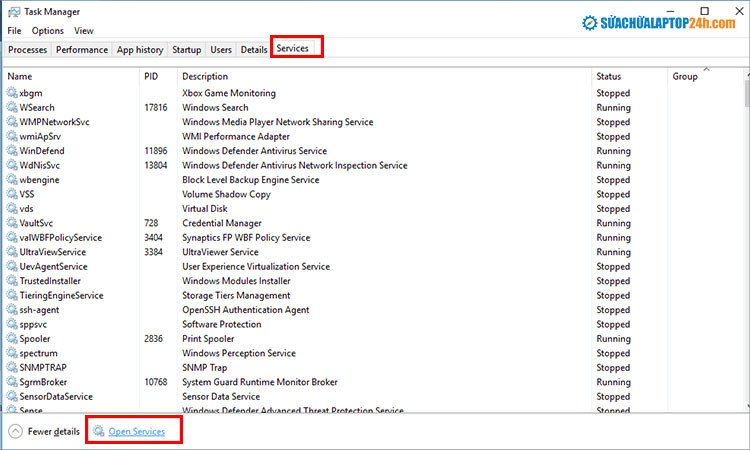750x450 pixels.
Task: Click the gear icon next to SNMPTRAP
Action: [x=12, y=367]
